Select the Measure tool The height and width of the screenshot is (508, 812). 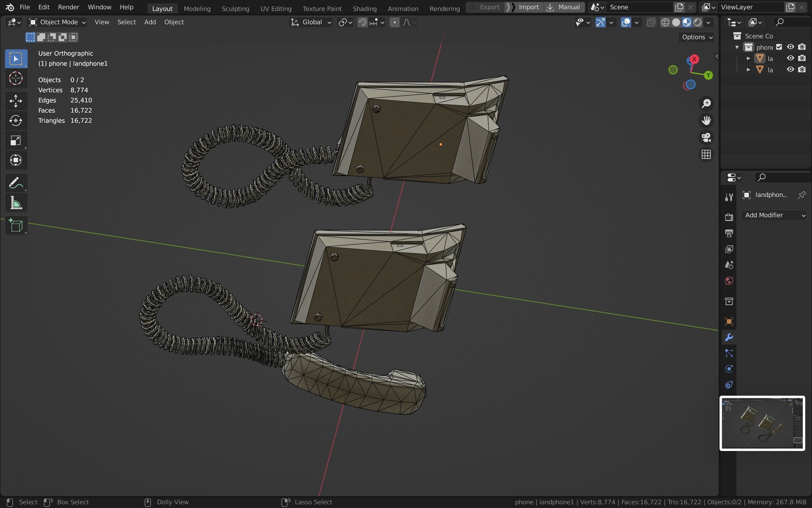click(16, 203)
